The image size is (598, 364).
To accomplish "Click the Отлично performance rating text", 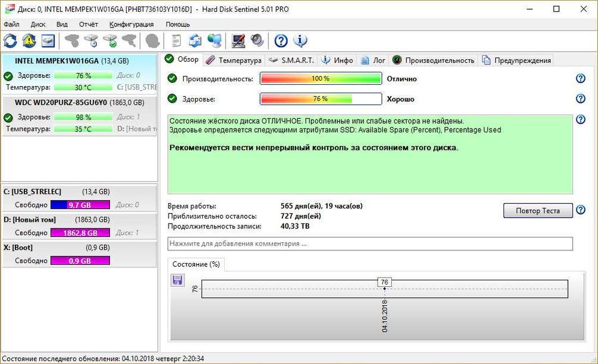I will [x=402, y=79].
